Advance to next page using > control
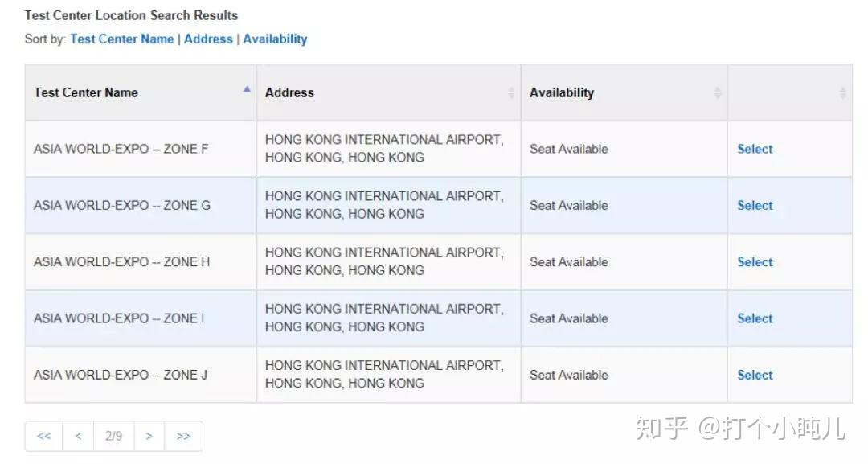The height and width of the screenshot is (464, 868). point(149,435)
